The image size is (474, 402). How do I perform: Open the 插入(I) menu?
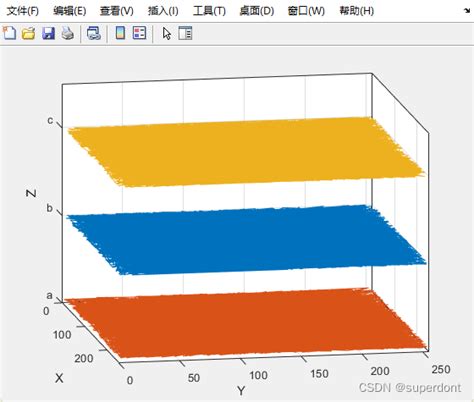[x=163, y=11]
